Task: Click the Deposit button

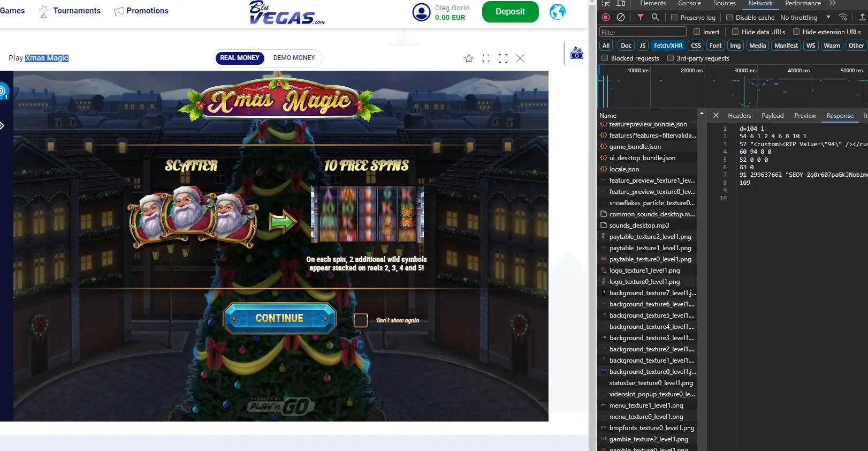Action: coord(511,11)
